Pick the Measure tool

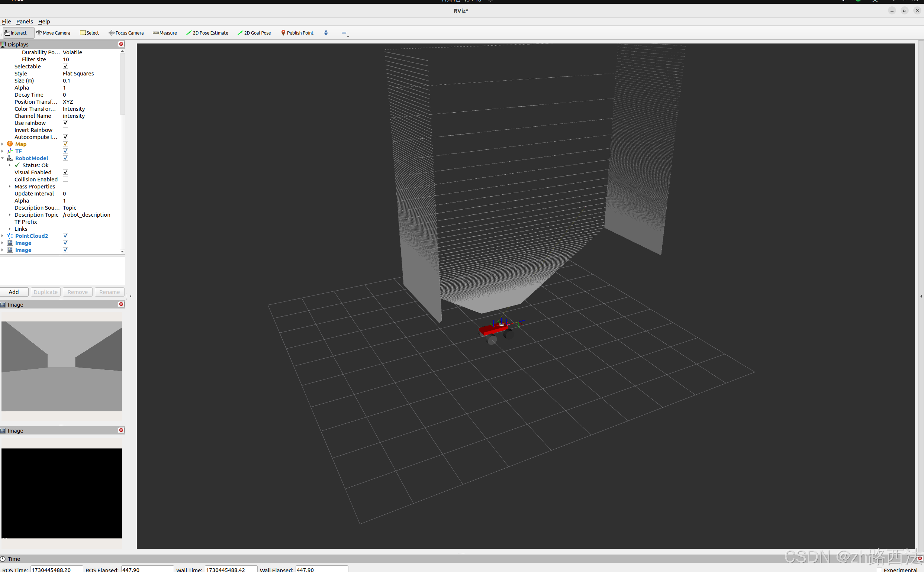point(165,33)
